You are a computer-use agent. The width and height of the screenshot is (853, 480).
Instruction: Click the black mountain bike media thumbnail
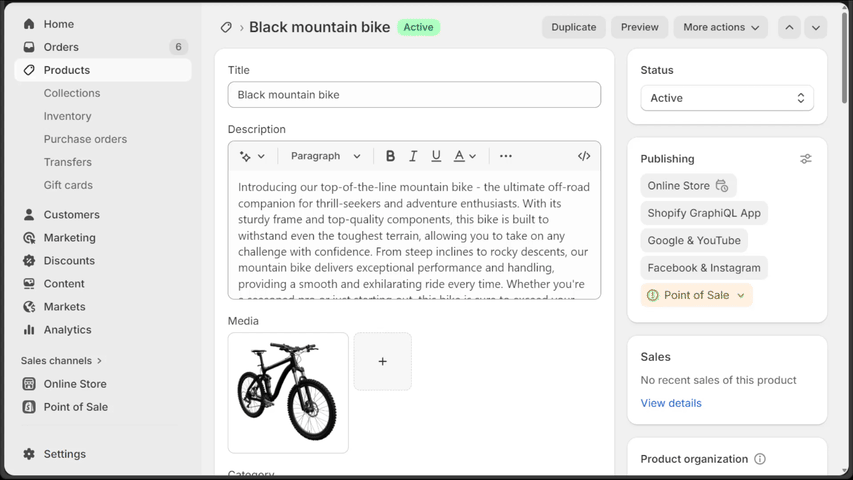(x=288, y=393)
